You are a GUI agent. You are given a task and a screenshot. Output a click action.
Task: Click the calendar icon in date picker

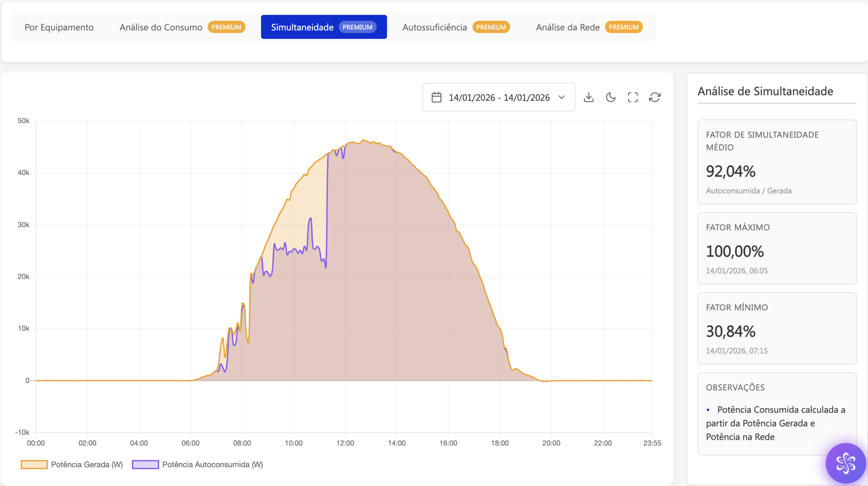tap(436, 97)
